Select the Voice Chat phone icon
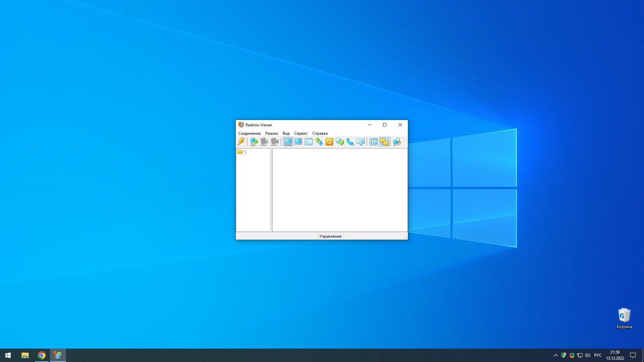The height and width of the screenshot is (362, 644). 350,142
